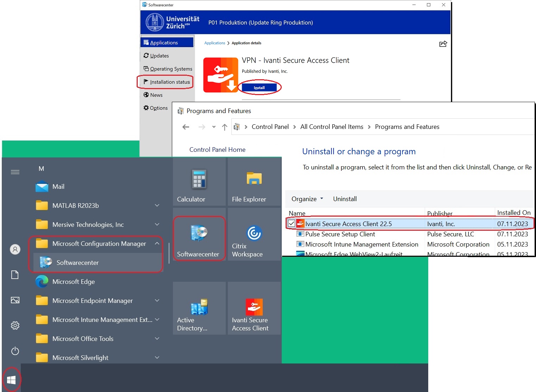Expand the MATLAB R2023b folder
Screen dimensions: 536x392
point(157,205)
